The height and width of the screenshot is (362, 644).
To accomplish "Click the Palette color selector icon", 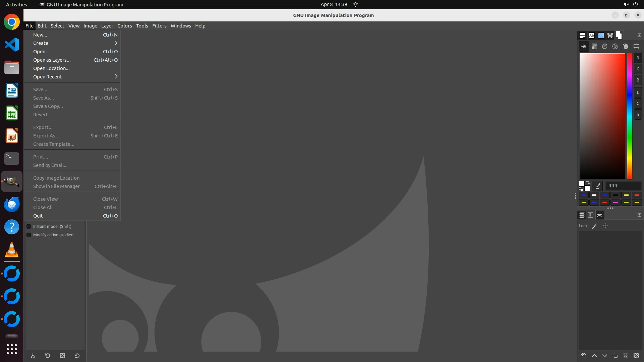I will pyautogui.click(x=626, y=47).
